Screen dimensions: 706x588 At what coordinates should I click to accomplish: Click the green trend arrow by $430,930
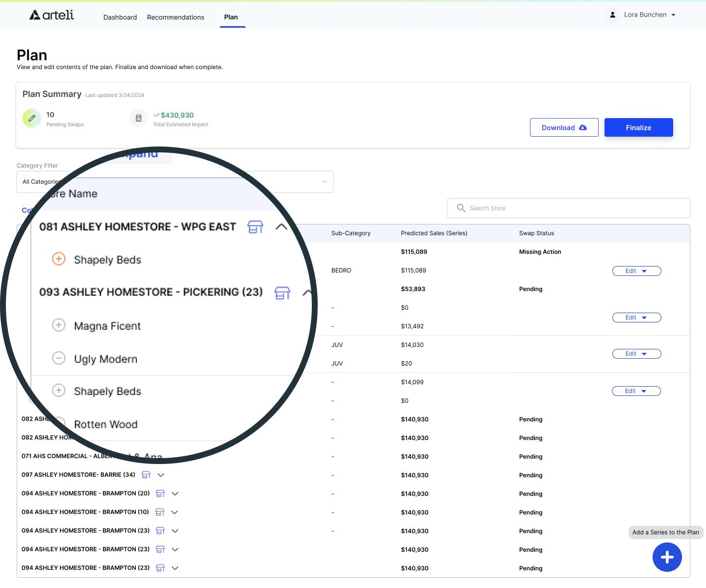(156, 115)
